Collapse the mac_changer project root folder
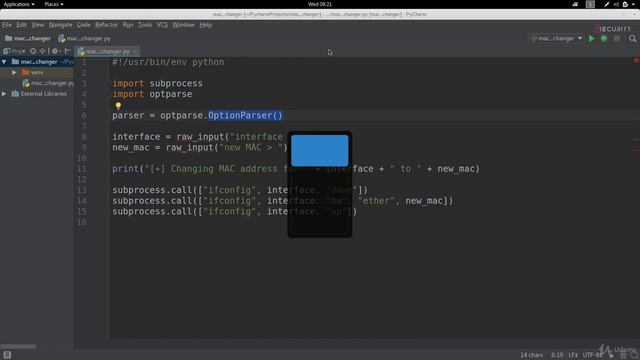Image resolution: width=640 pixels, height=360 pixels. 4,62
